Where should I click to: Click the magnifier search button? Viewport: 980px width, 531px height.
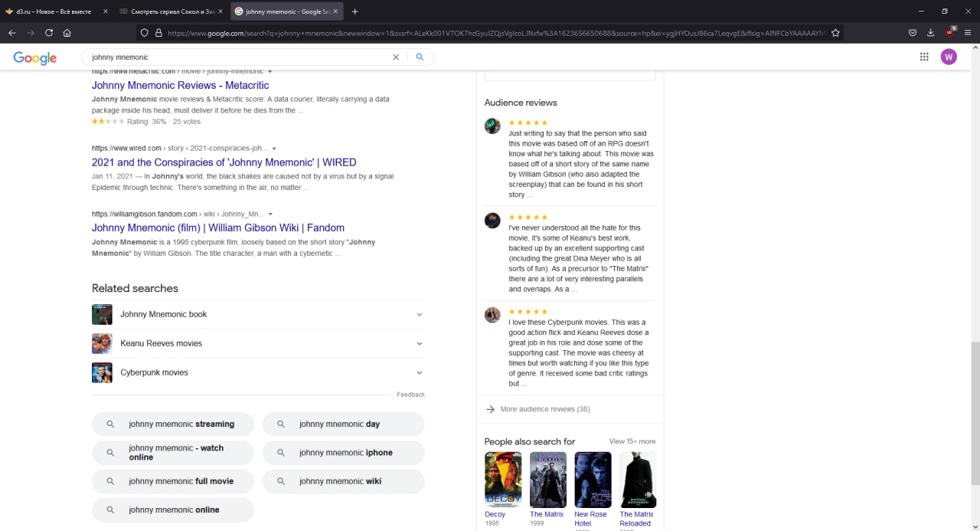coord(420,57)
